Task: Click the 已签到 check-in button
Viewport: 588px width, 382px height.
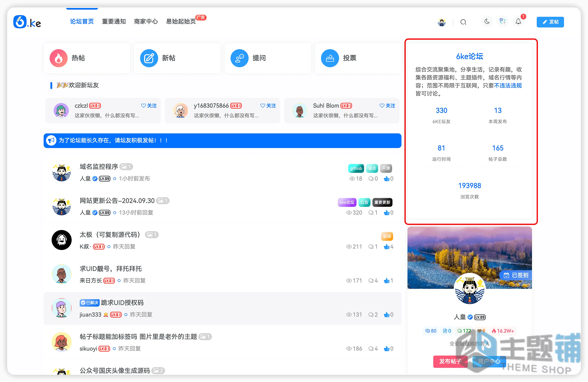Action: [x=516, y=275]
